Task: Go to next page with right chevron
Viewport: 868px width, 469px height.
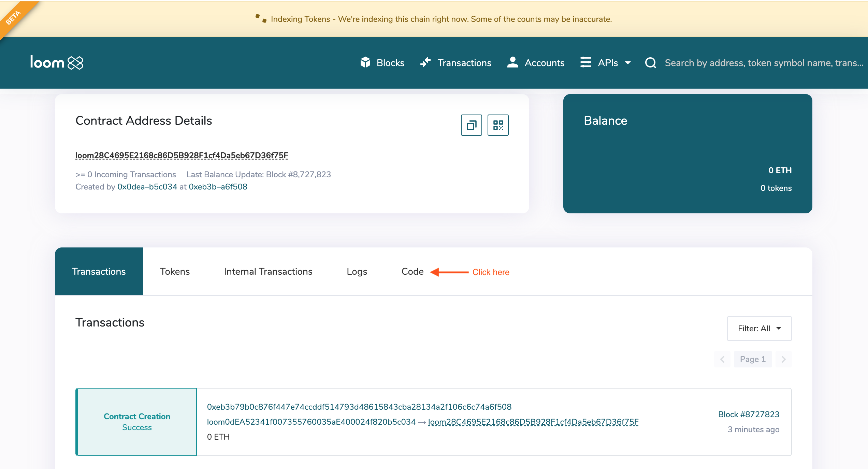Action: point(784,359)
